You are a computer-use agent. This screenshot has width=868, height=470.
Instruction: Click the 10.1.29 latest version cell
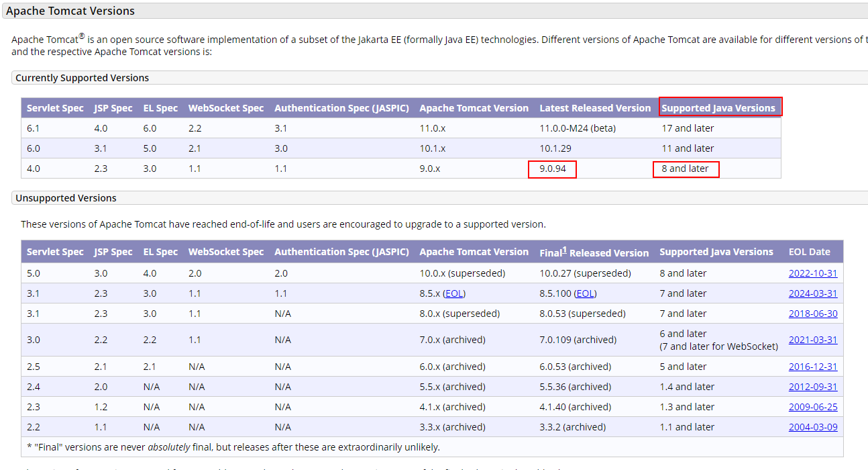tap(555, 148)
